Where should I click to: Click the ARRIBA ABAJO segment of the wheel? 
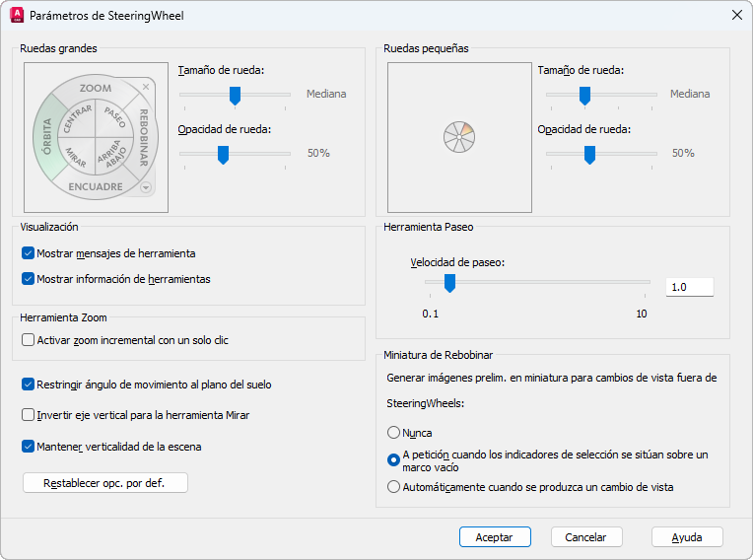pyautogui.click(x=113, y=156)
